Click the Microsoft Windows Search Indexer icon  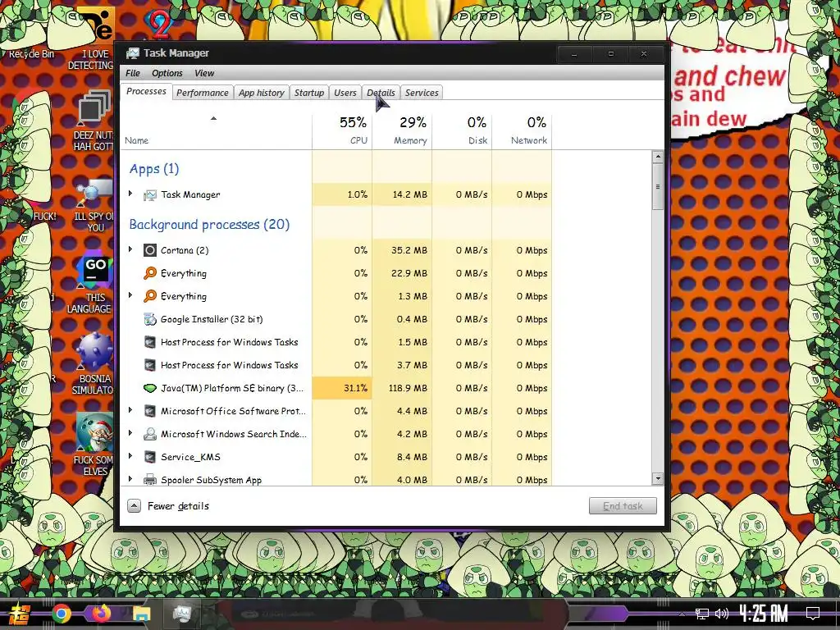[150, 434]
